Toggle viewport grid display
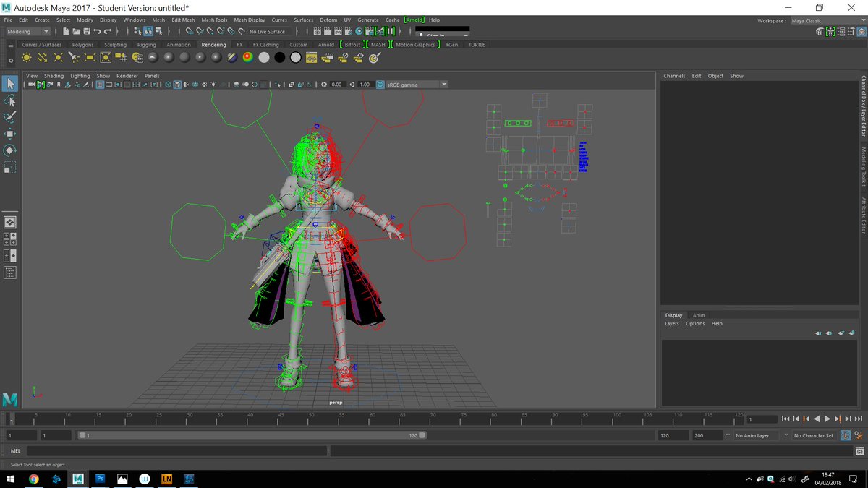 click(x=100, y=85)
